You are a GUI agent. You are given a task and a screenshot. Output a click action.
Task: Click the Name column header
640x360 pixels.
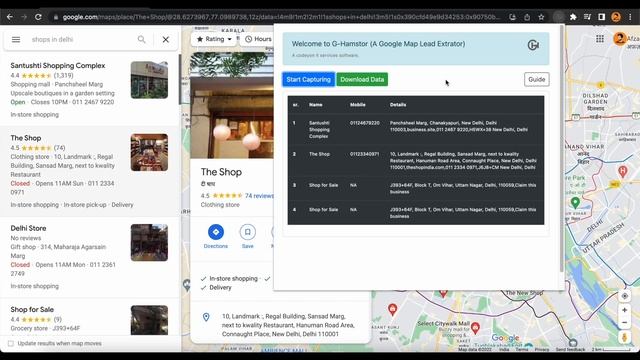click(316, 105)
